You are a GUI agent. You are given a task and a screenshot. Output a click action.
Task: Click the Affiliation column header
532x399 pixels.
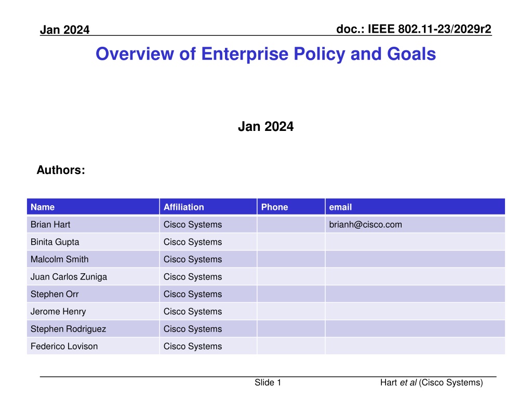(x=208, y=207)
